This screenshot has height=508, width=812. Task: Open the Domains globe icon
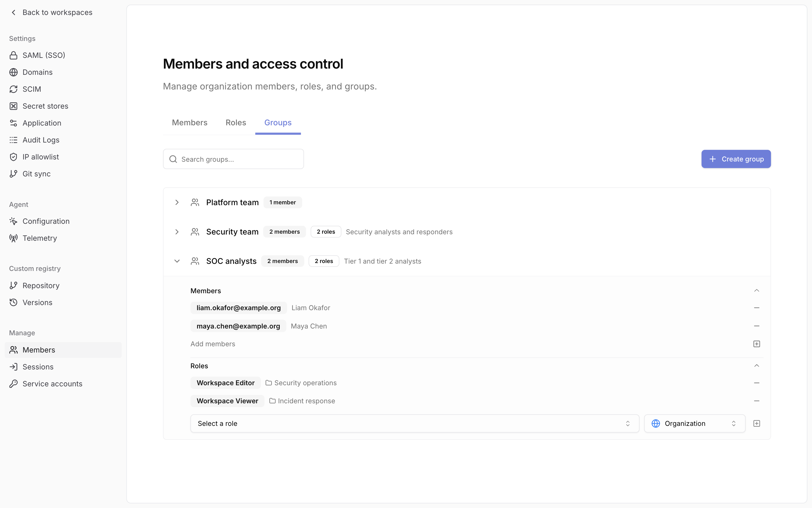[x=14, y=72]
